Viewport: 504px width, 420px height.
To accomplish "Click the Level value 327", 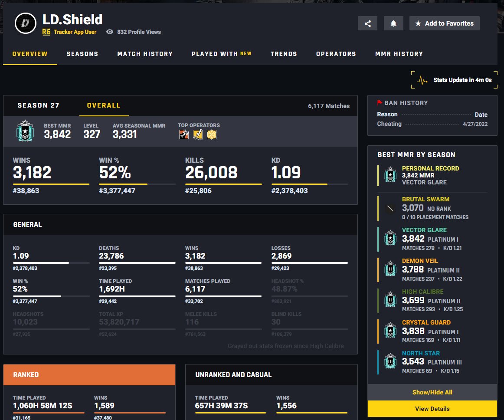I will coord(92,134).
